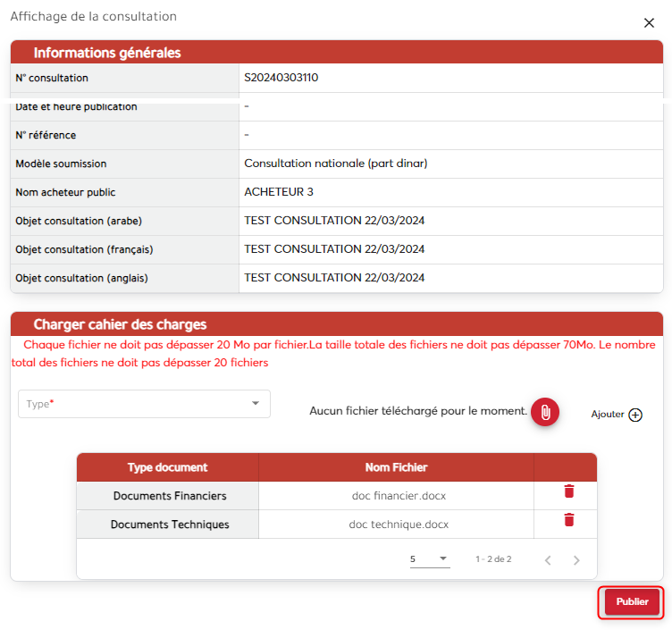672x638 pixels.
Task: Click the Documents Techniques row cell
Action: pos(170,525)
